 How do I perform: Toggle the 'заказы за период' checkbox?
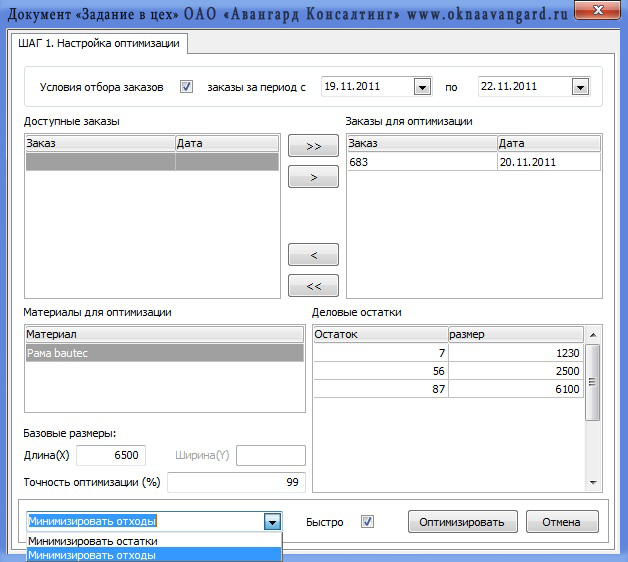click(186, 87)
